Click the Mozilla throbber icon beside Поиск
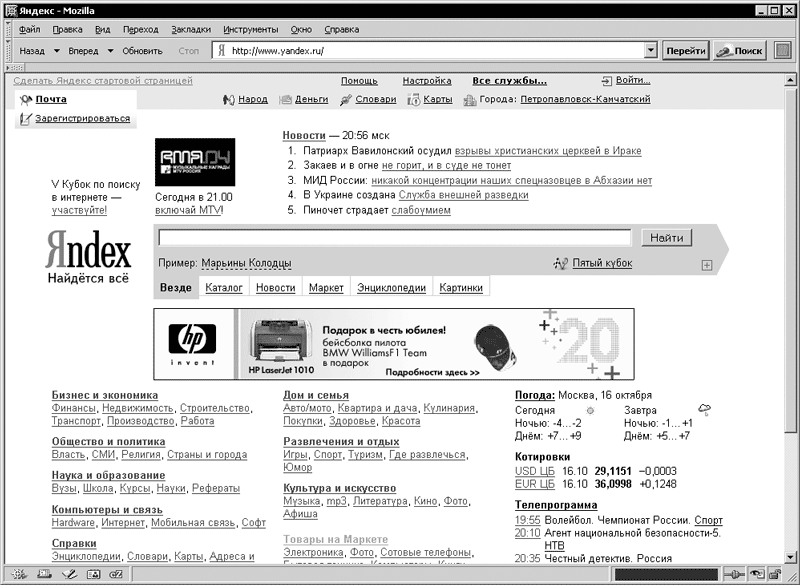This screenshot has height=585, width=800. (783, 50)
